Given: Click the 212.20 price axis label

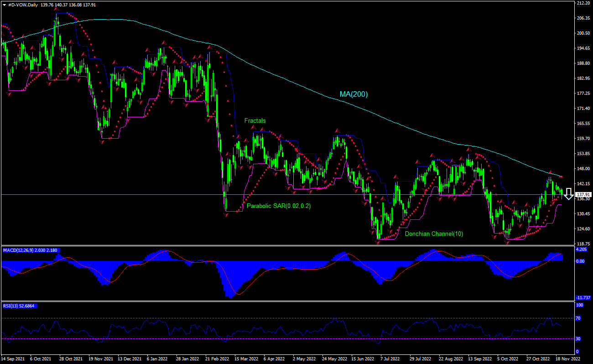Looking at the screenshot, I should click(x=583, y=3).
